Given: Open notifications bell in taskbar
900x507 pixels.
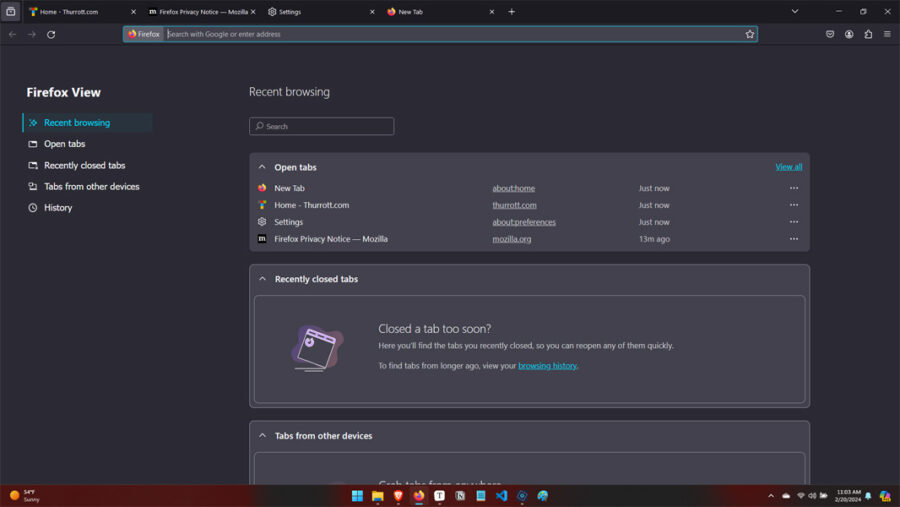Looking at the screenshot, I should 868,496.
